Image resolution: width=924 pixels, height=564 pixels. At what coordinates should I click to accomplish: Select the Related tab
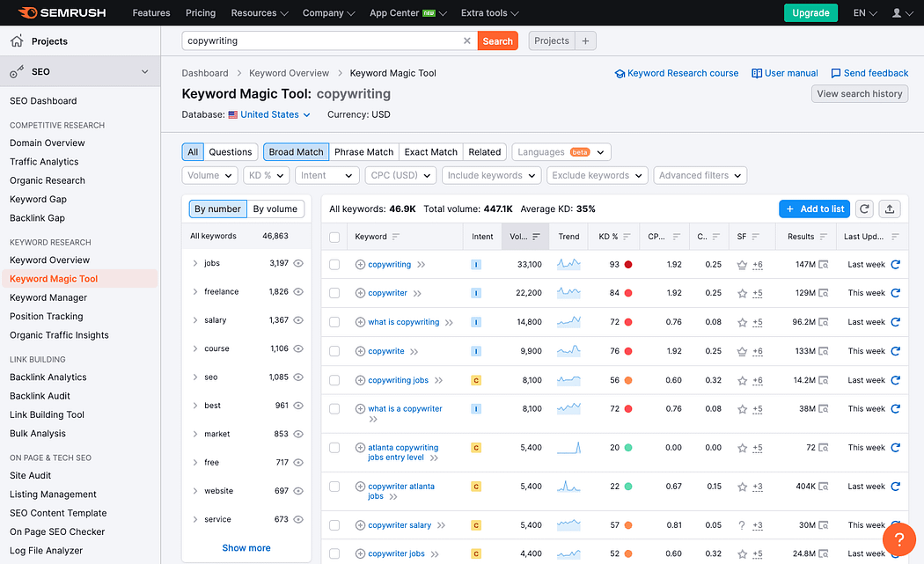[x=484, y=152]
